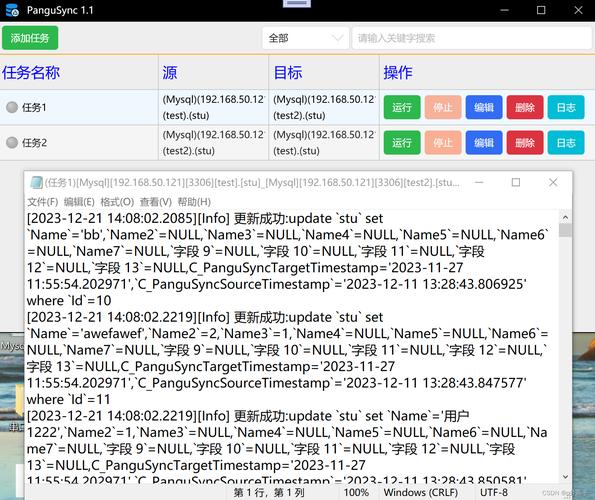
Task: Click the PanguSync app icon in title bar
Action: (x=12, y=10)
